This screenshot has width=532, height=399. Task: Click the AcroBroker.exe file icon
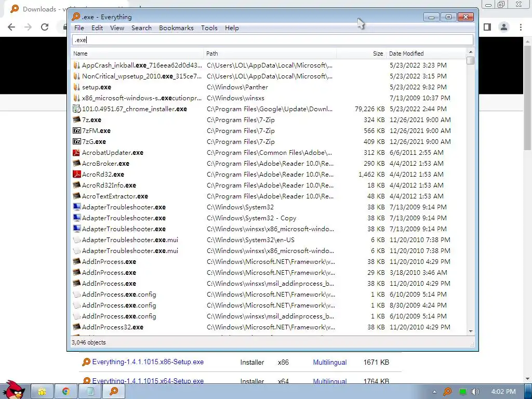tap(77, 163)
